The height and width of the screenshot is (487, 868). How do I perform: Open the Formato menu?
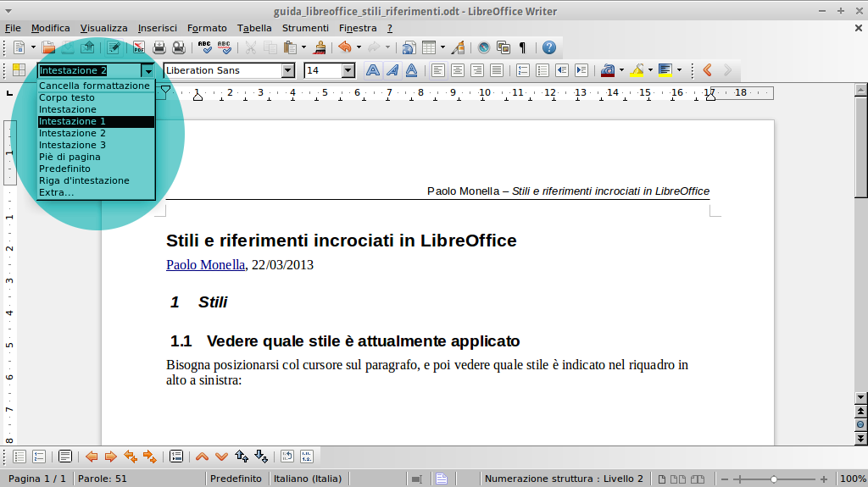point(207,28)
